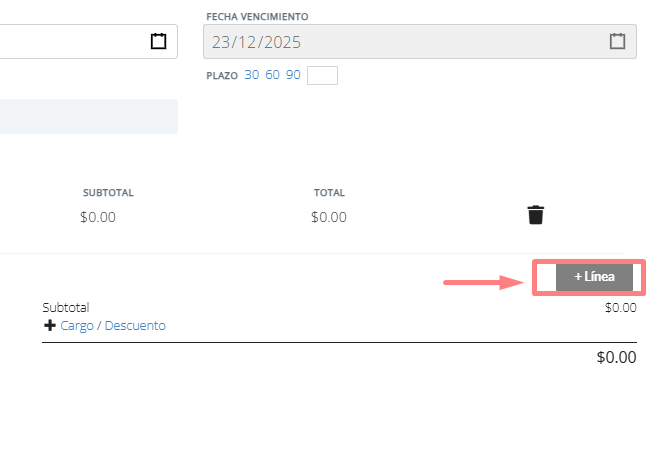This screenshot has width=655, height=456.
Task: Select the line total $0.00 value
Action: (329, 216)
